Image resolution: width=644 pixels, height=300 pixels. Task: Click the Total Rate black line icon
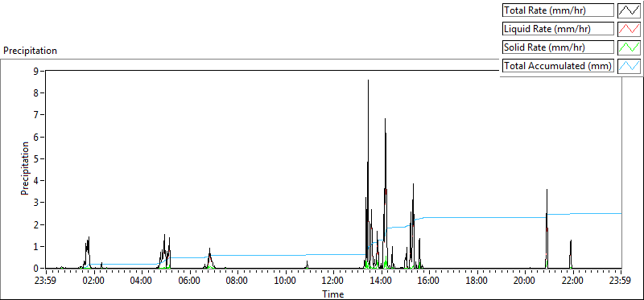click(630, 10)
